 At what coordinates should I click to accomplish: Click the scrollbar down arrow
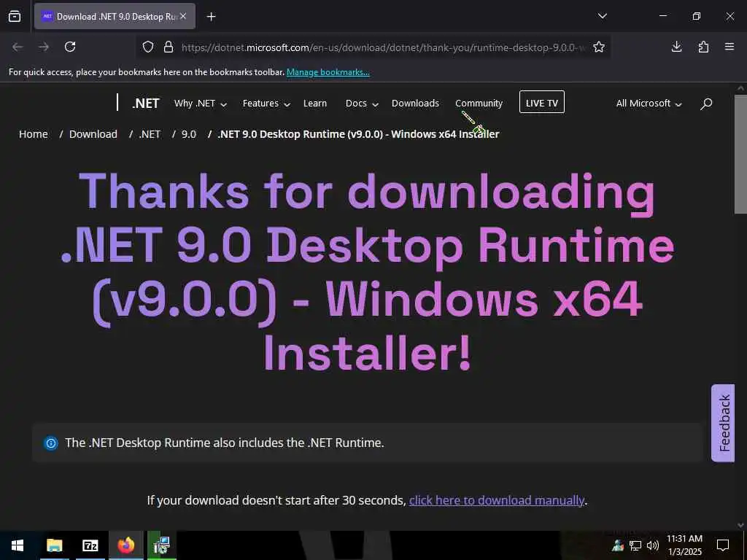pos(741,525)
